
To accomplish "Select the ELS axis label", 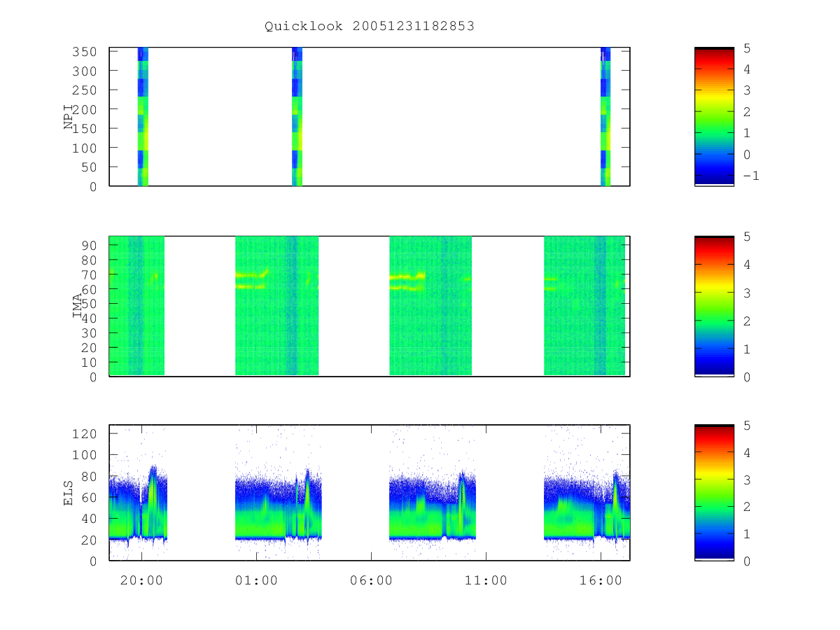I will (x=69, y=493).
